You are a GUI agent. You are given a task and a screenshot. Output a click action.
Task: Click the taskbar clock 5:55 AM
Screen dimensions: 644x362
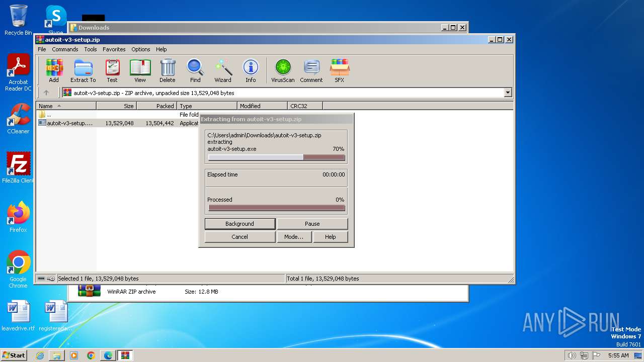click(x=618, y=355)
